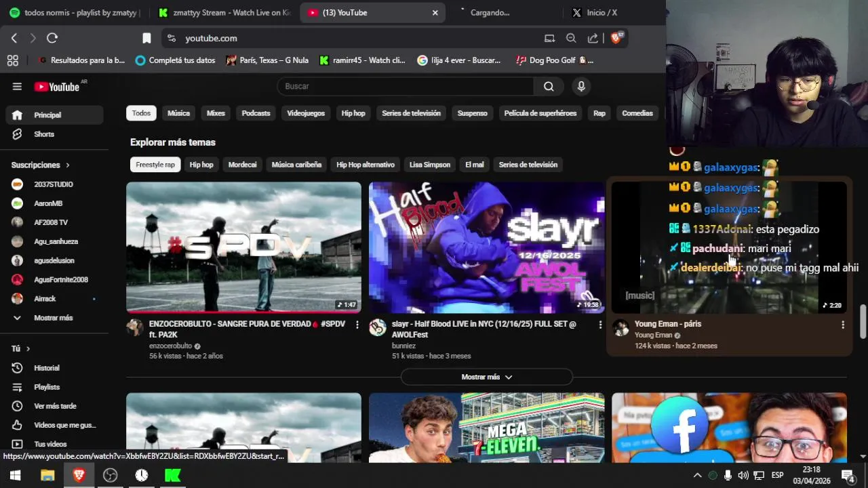The height and width of the screenshot is (488, 868).
Task: Close the YouTube browser tab
Action: pos(435,12)
